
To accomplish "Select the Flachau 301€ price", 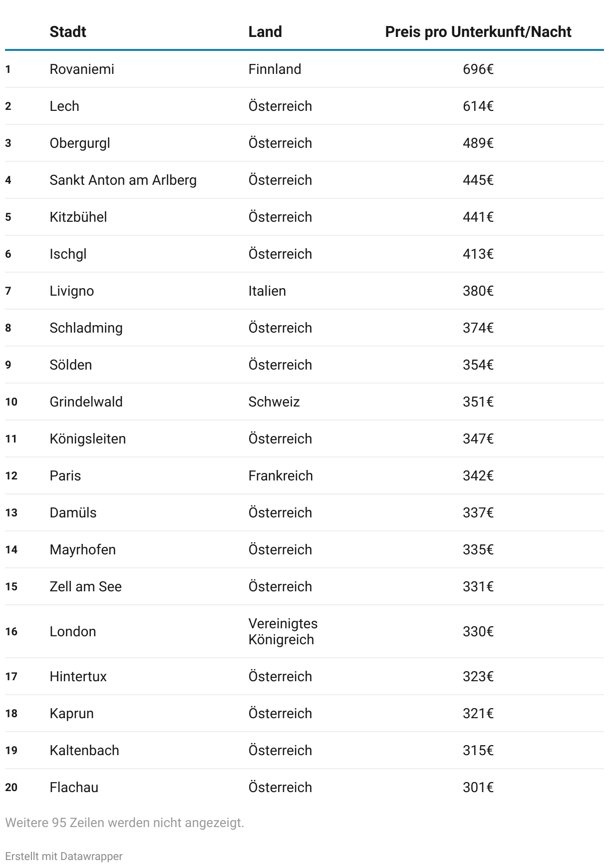I will 478,787.
